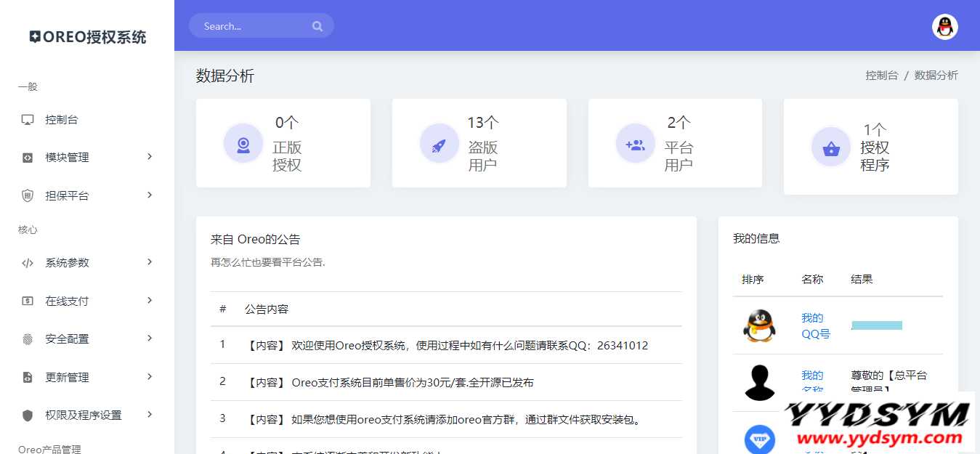Click the OREO授权系统 logo
980x454 pixels.
click(x=88, y=37)
